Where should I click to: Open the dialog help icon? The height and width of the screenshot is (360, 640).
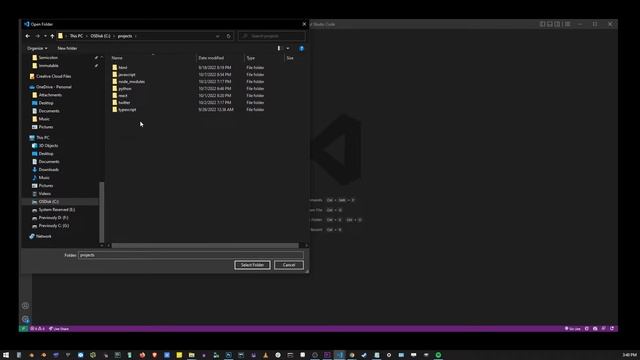pyautogui.click(x=302, y=48)
